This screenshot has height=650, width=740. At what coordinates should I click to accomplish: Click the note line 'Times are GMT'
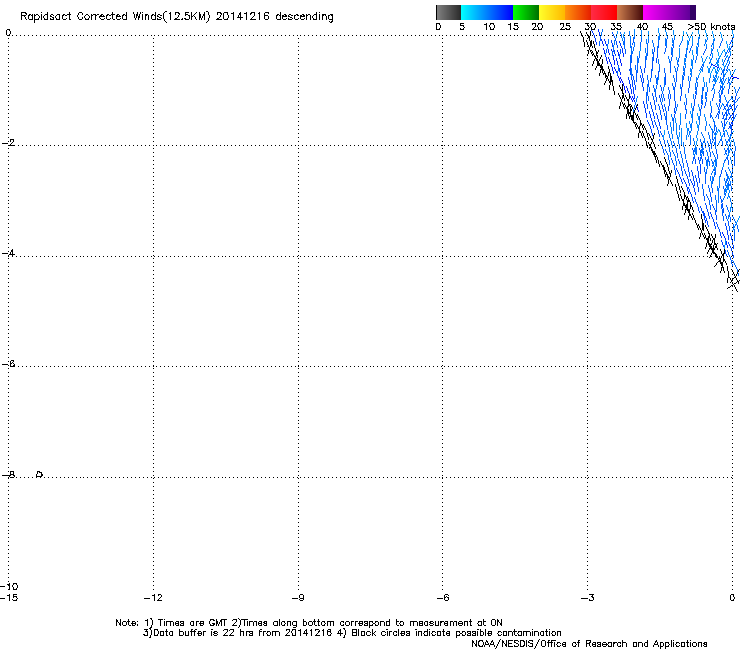tap(192, 623)
